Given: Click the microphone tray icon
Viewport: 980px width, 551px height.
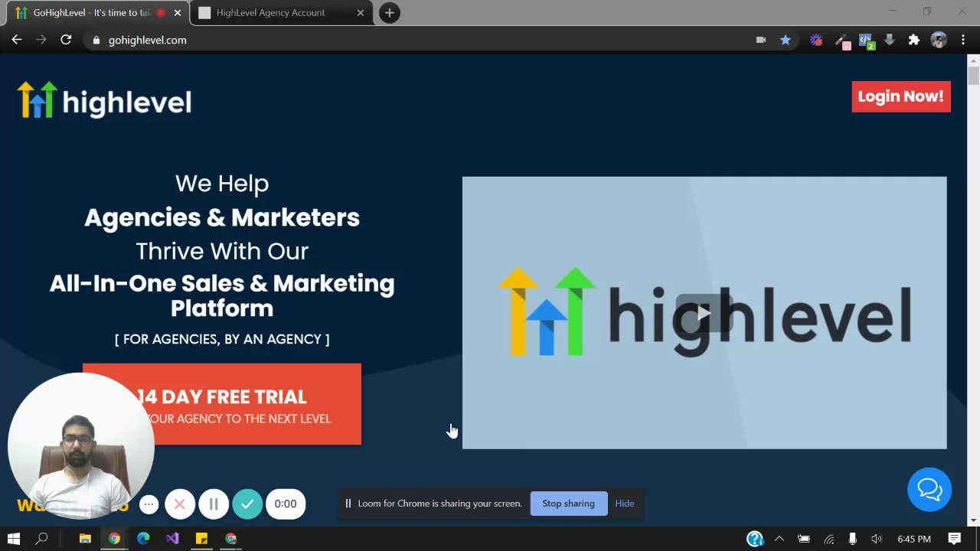Looking at the screenshot, I should pyautogui.click(x=852, y=539).
